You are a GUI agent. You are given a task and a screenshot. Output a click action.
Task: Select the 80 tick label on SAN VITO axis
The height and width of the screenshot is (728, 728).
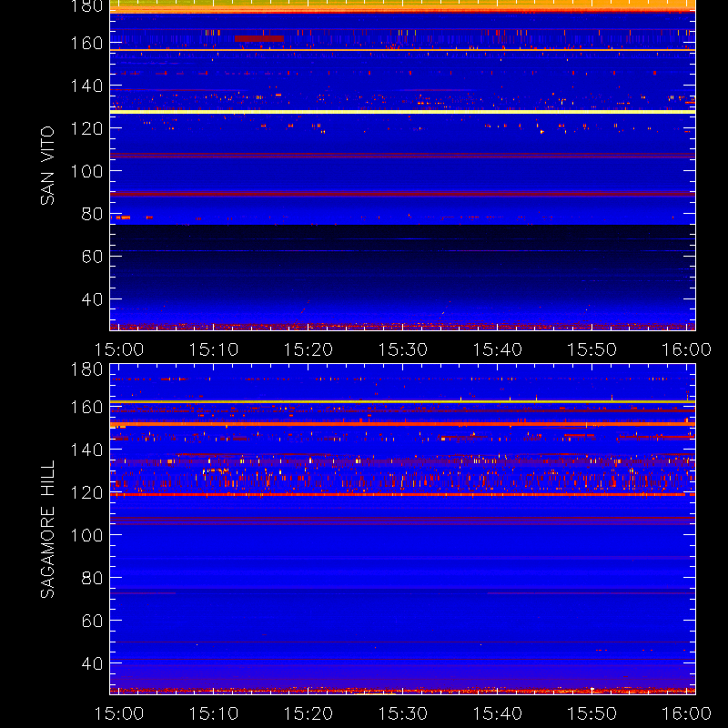92,214
